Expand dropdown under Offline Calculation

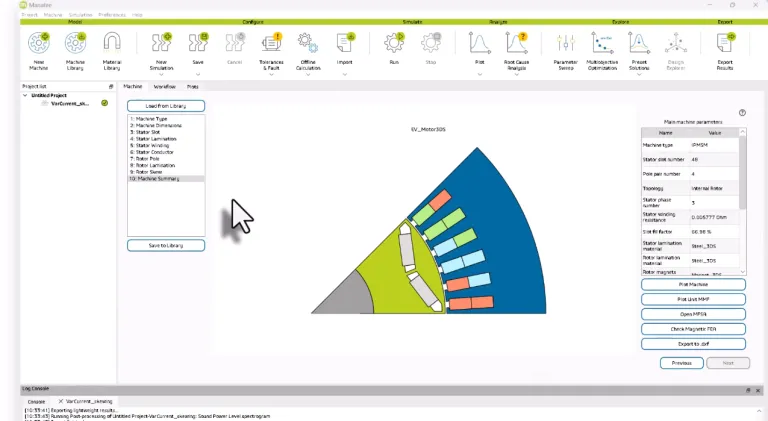(x=308, y=74)
